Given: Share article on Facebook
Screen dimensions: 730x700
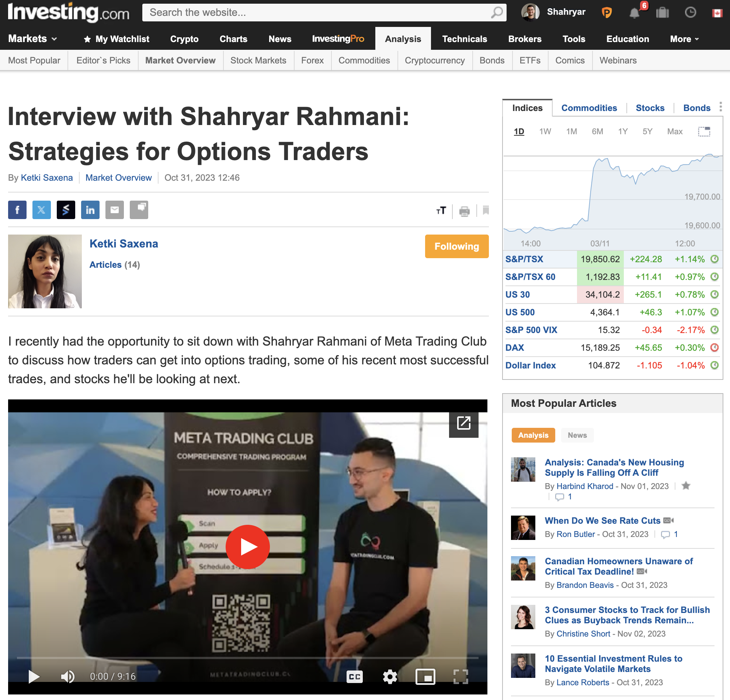Looking at the screenshot, I should [x=17, y=210].
